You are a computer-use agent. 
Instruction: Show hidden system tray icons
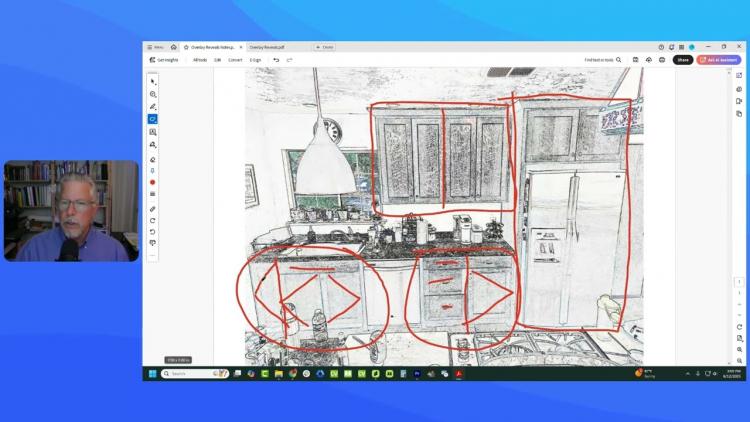[688, 374]
